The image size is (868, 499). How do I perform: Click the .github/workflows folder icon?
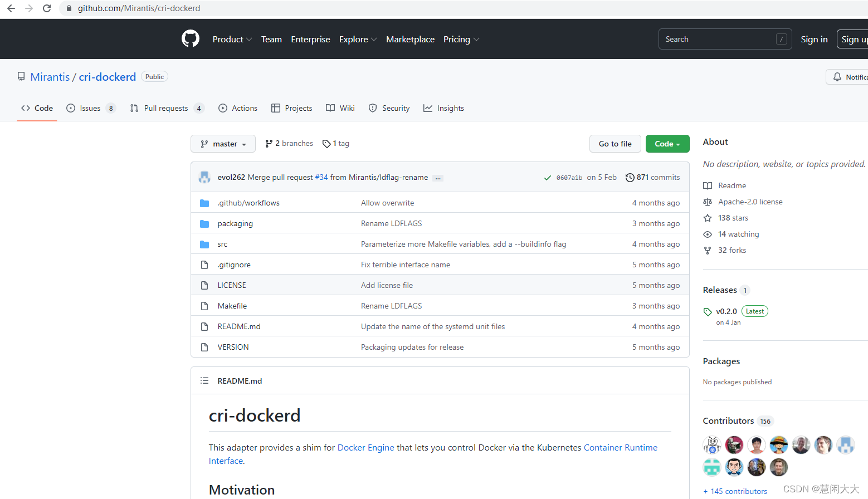(x=204, y=203)
